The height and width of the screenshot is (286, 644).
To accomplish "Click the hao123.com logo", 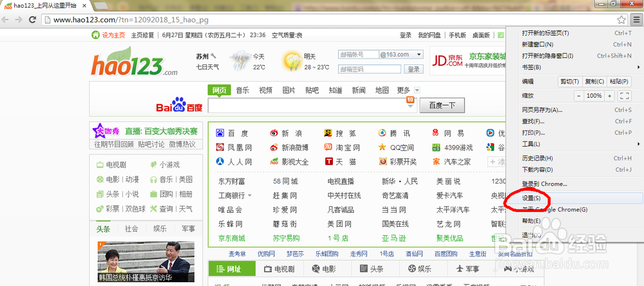I will 134,62.
